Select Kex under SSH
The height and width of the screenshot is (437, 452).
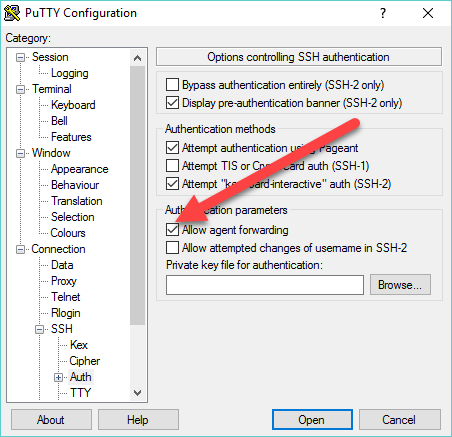[79, 345]
